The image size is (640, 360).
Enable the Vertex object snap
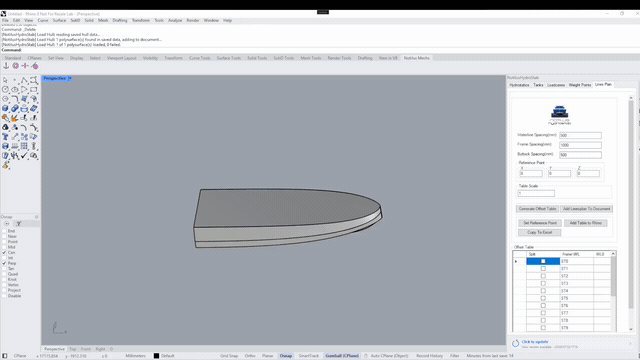(x=4, y=285)
